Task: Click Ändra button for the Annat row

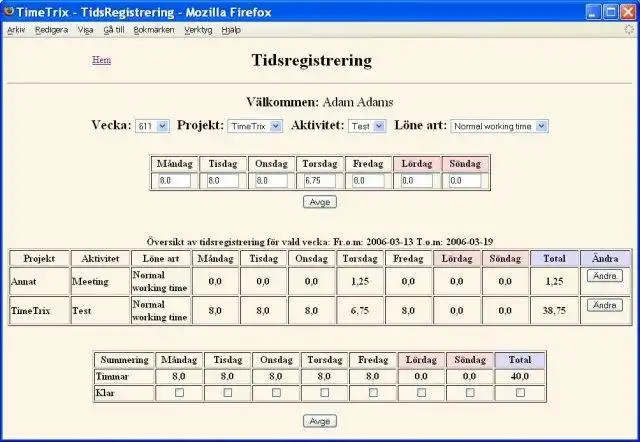Action: pyautogui.click(x=605, y=276)
